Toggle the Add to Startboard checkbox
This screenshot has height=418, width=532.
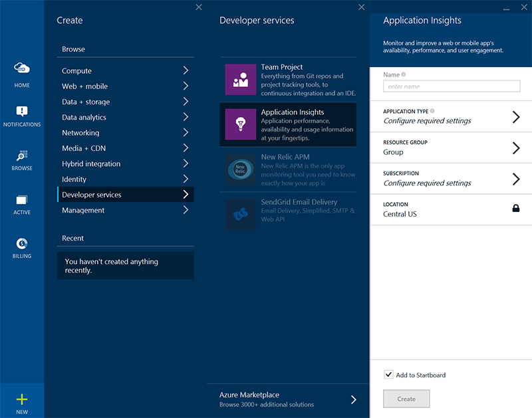click(388, 375)
